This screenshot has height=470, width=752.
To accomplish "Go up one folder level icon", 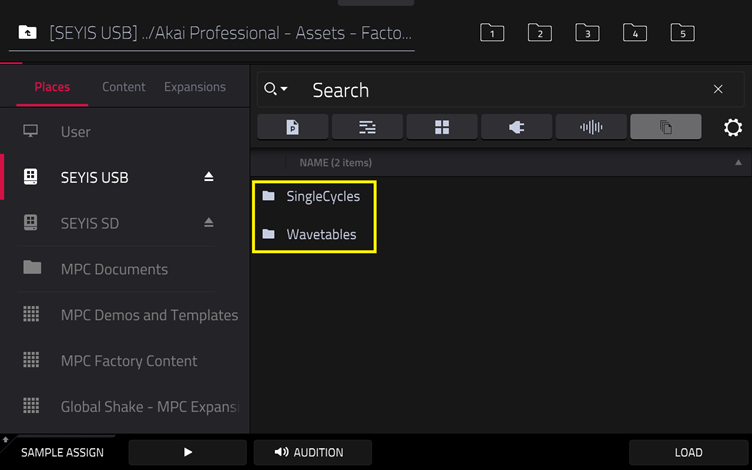I will pyautogui.click(x=27, y=33).
